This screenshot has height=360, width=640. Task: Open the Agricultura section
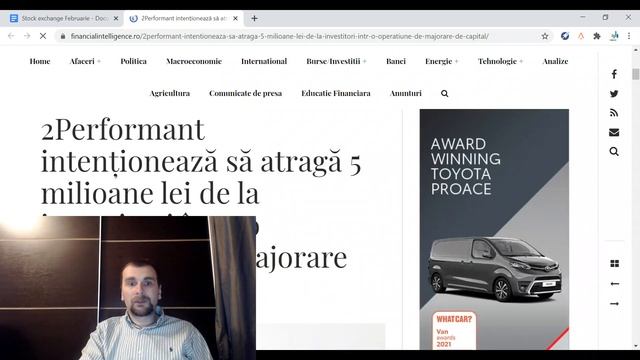point(170,93)
